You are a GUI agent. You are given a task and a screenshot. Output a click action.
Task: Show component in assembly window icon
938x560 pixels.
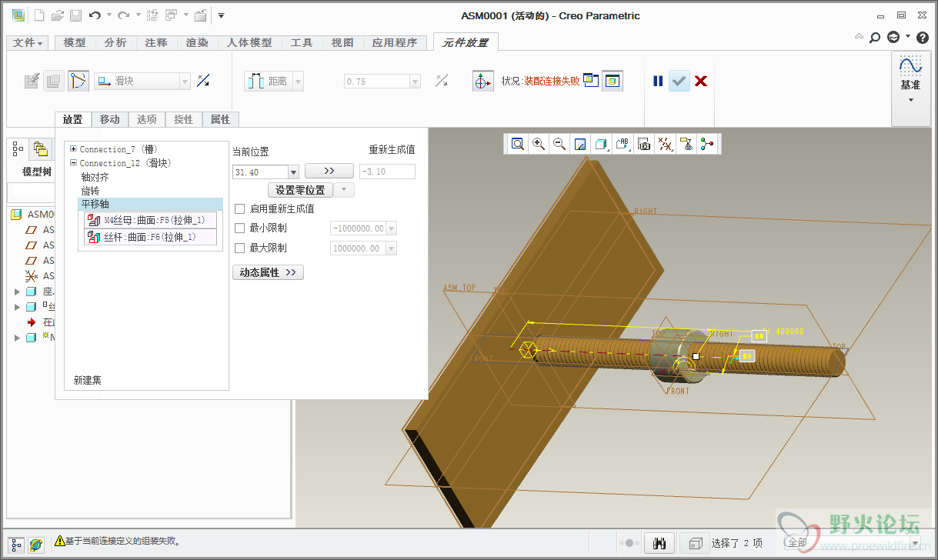pyautogui.click(x=613, y=81)
